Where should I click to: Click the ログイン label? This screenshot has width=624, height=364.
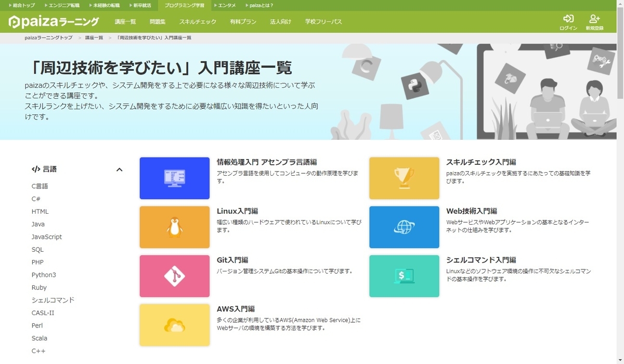568,28
